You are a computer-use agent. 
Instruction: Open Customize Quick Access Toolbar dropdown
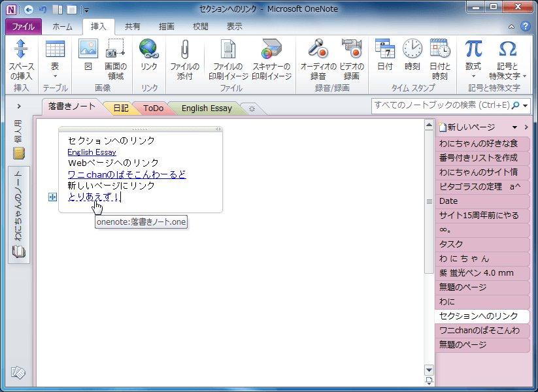point(87,10)
